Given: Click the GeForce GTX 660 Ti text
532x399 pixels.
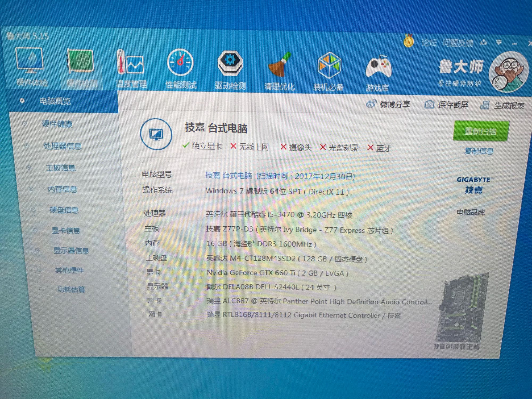Looking at the screenshot, I should [x=278, y=273].
